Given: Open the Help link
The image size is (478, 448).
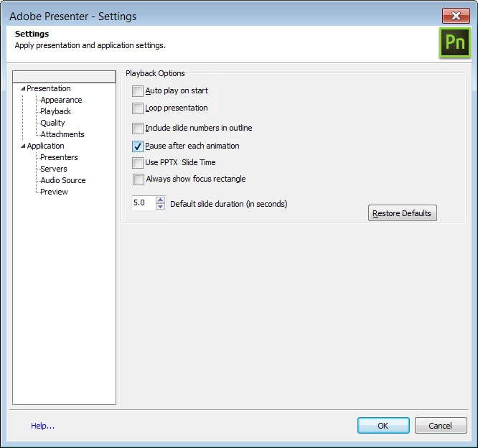Looking at the screenshot, I should (x=42, y=426).
